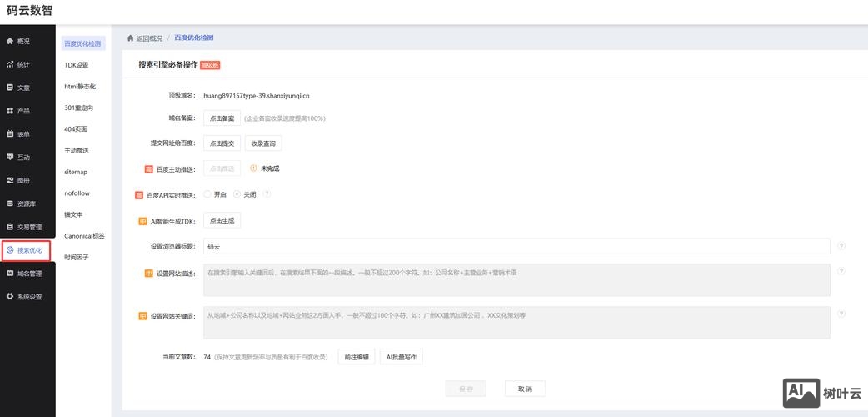Open the 301重定向 submenu item
The height and width of the screenshot is (417, 868).
pyautogui.click(x=78, y=108)
